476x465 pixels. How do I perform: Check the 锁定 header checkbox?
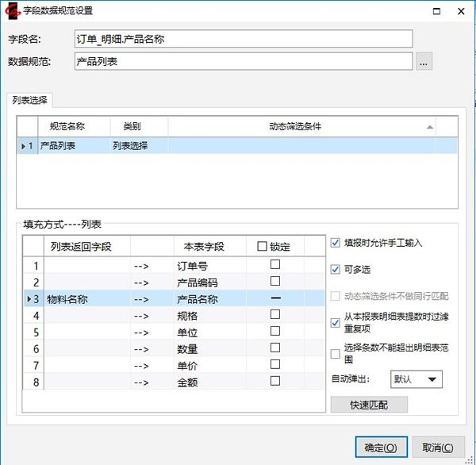[262, 247]
